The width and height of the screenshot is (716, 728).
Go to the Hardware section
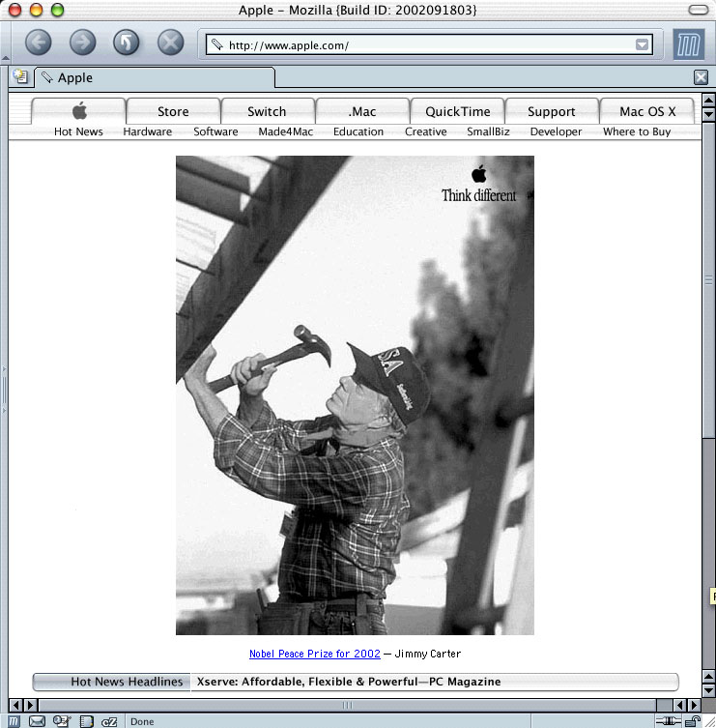coord(148,131)
